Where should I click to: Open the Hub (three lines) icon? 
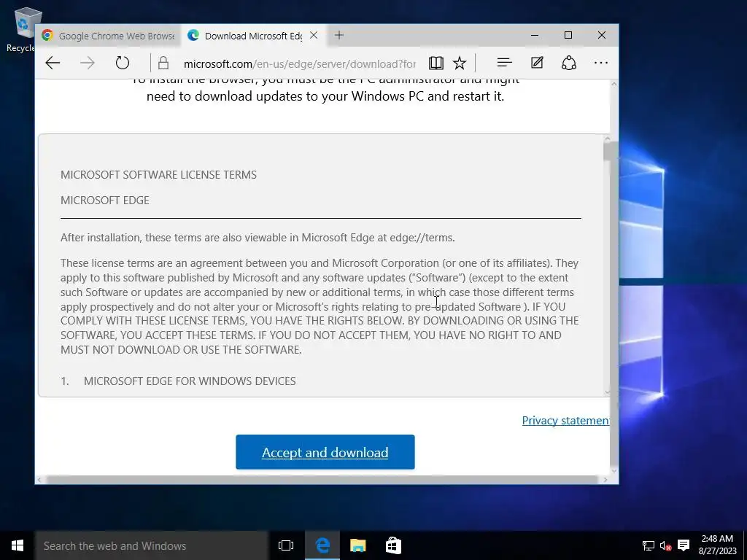pos(505,63)
